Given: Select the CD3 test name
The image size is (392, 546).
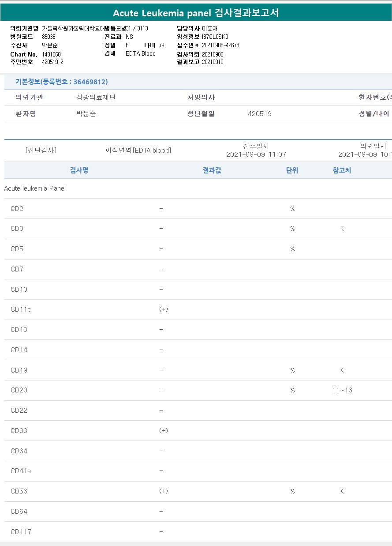Looking at the screenshot, I should (17, 229).
